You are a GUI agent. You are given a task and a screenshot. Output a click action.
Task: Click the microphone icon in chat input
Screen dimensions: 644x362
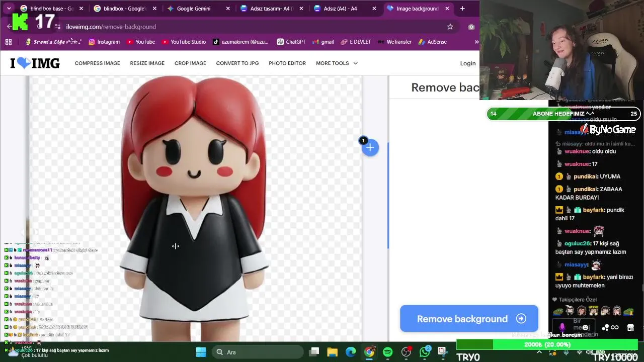(562, 327)
